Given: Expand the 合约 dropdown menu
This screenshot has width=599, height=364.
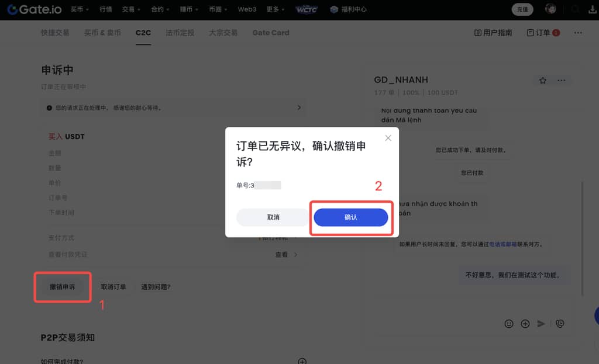Looking at the screenshot, I should tap(160, 9).
